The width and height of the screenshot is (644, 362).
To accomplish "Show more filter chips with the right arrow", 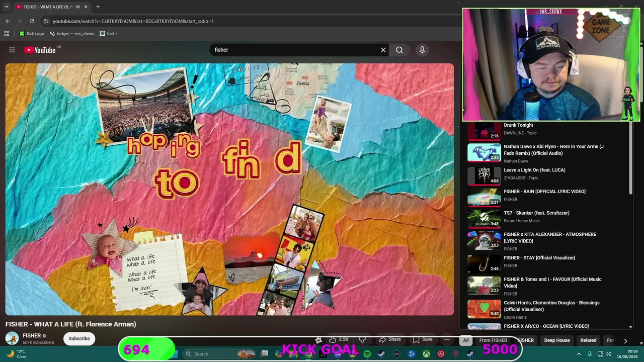I will pos(625,340).
